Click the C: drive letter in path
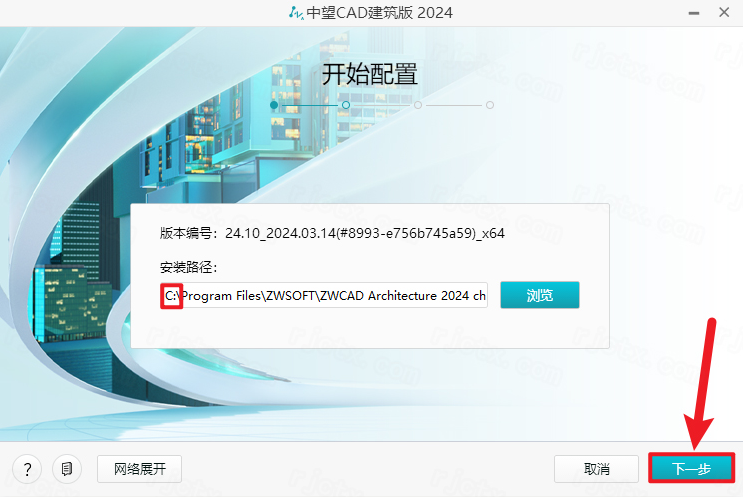Screen dimensions: 743x497 coord(171,296)
